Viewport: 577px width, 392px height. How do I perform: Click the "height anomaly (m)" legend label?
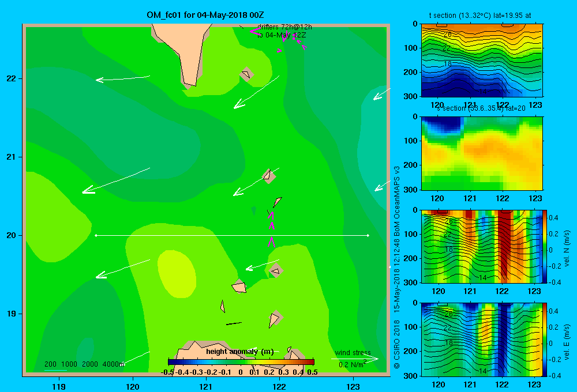pyautogui.click(x=240, y=352)
